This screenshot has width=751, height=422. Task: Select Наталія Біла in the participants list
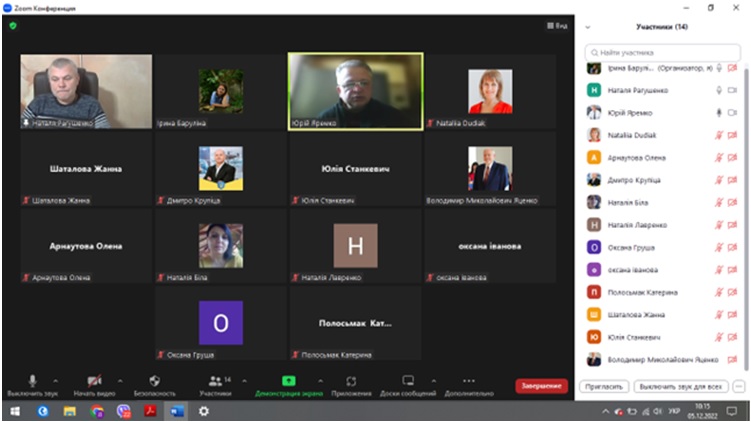(x=662, y=203)
